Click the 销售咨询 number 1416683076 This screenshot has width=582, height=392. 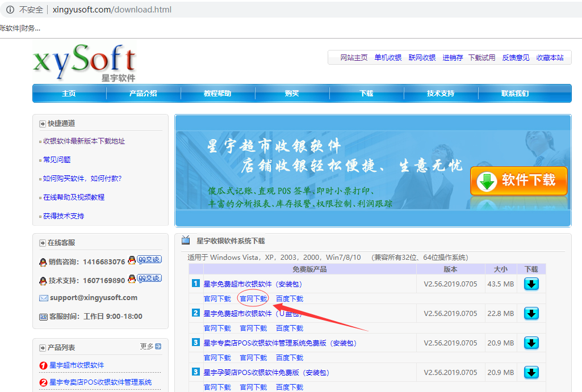pyautogui.click(x=104, y=262)
